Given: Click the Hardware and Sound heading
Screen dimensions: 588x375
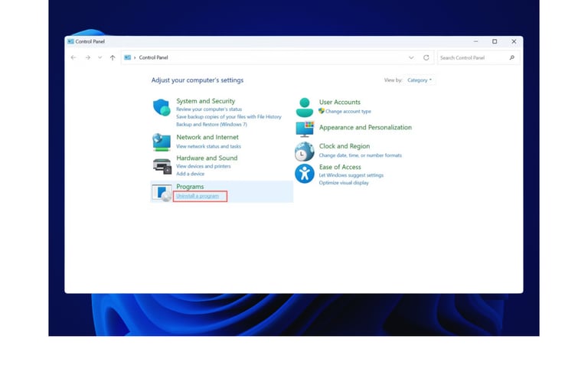Looking at the screenshot, I should click(207, 158).
